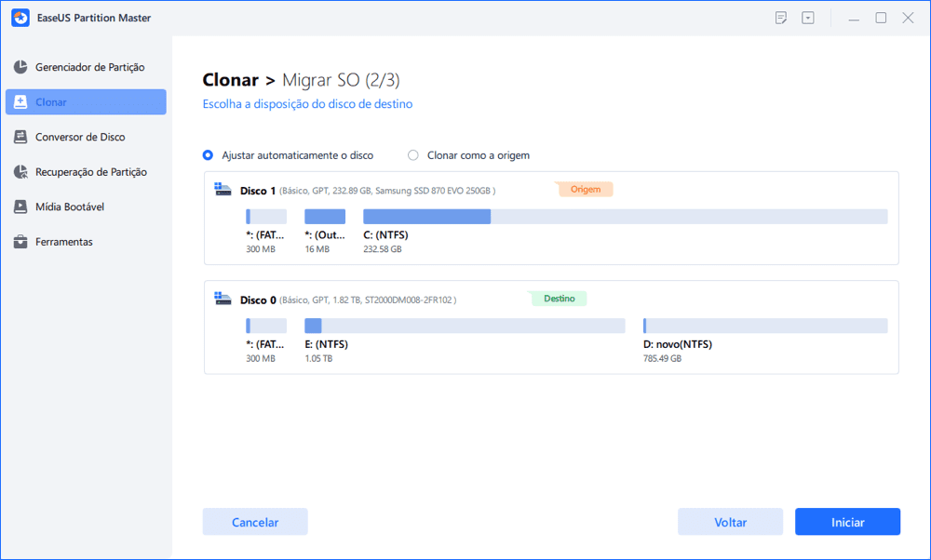The height and width of the screenshot is (560, 931).
Task: Click the Mídia Bootável sidebar icon
Action: click(x=20, y=207)
